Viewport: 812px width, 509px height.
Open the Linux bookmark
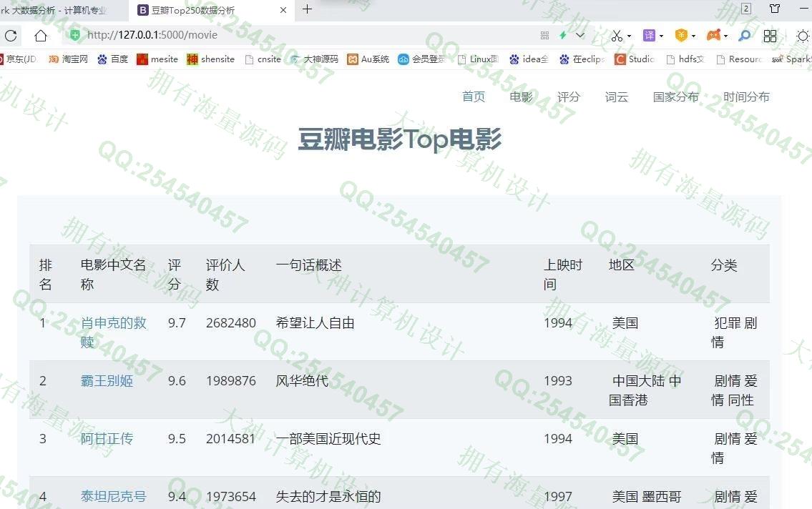pyautogui.click(x=477, y=59)
